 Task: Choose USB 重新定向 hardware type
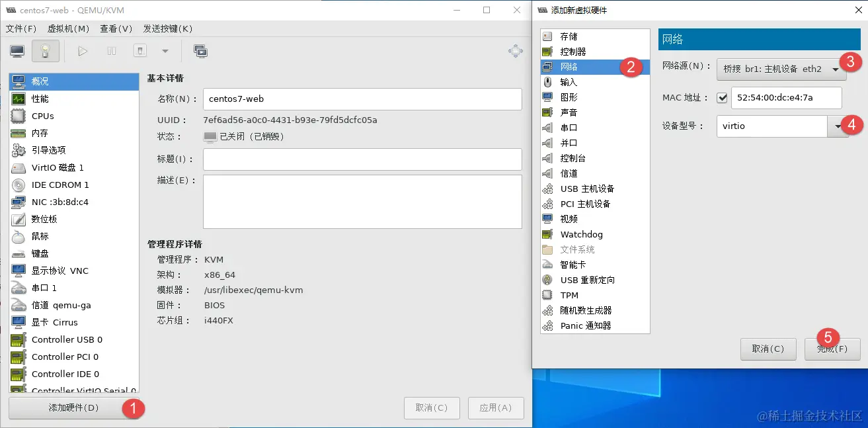pos(595,280)
